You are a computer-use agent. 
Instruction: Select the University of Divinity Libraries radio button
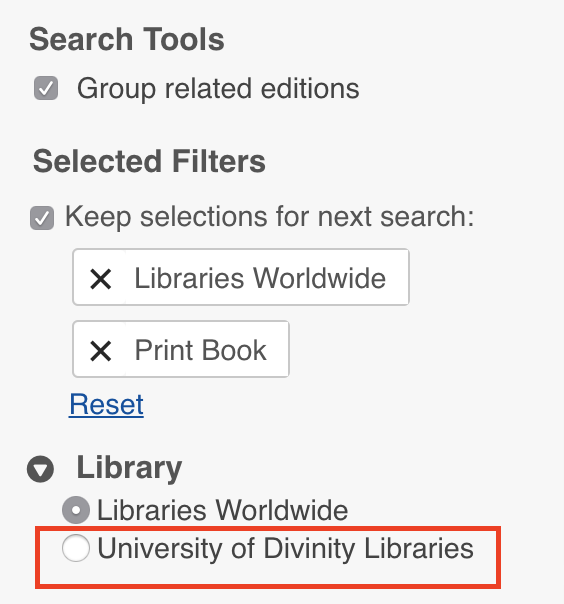[x=76, y=548]
